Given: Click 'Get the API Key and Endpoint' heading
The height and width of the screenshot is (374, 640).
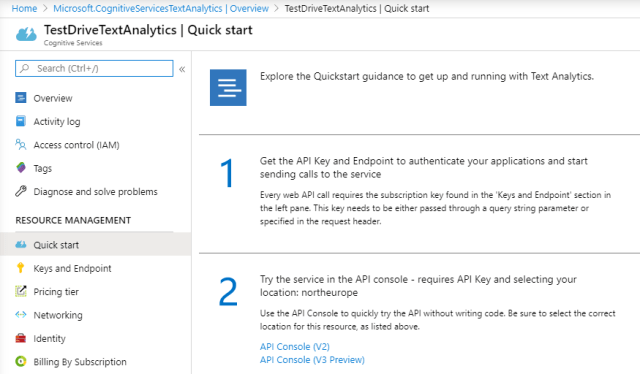Looking at the screenshot, I should pos(424,167).
